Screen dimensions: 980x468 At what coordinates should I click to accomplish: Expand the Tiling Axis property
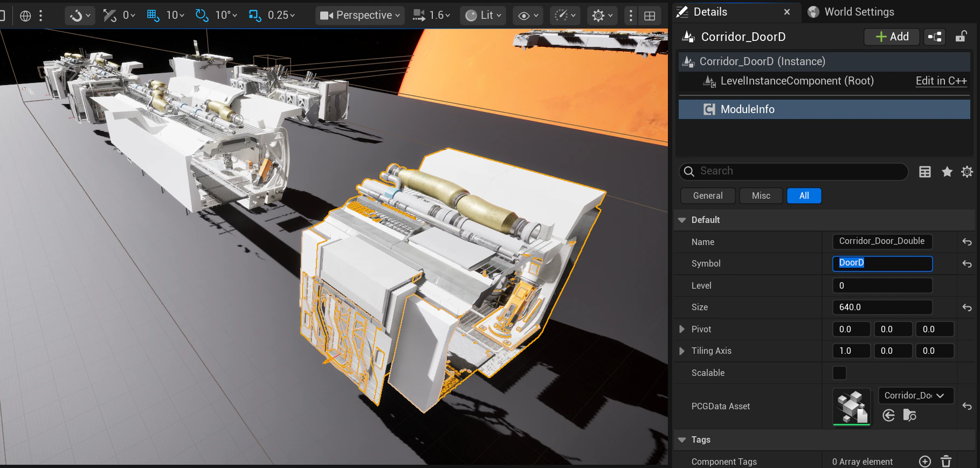[682, 351]
